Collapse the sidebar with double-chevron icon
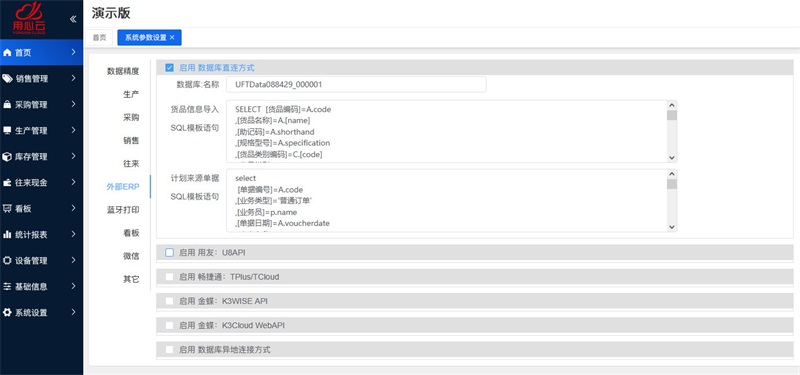 pyautogui.click(x=73, y=19)
